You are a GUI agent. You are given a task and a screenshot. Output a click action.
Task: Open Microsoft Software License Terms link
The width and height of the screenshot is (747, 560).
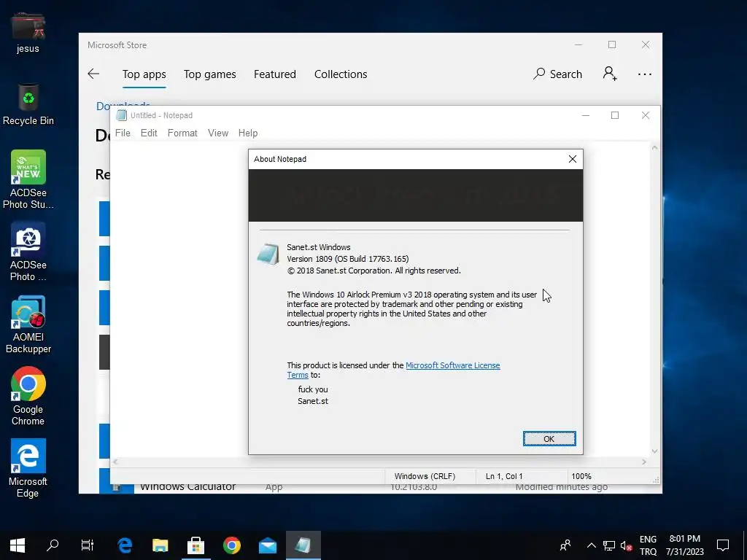pyautogui.click(x=452, y=365)
